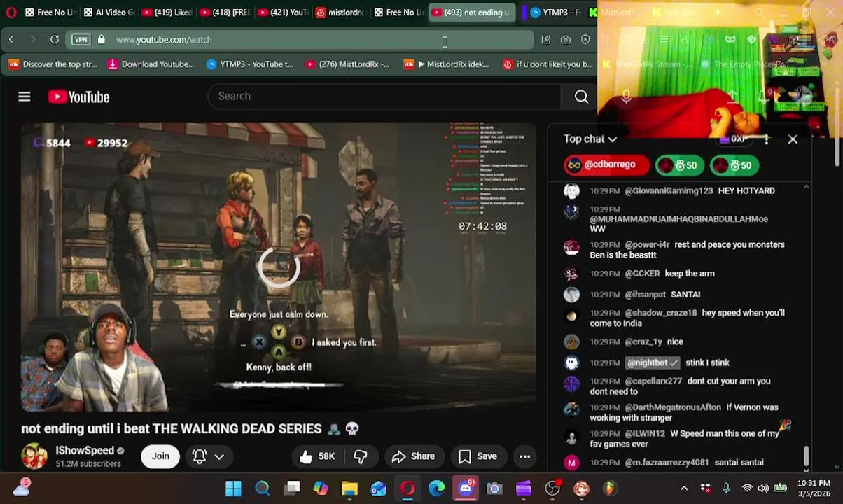Open Camera app from the taskbar
Image resolution: width=843 pixels, height=504 pixels.
(x=494, y=489)
